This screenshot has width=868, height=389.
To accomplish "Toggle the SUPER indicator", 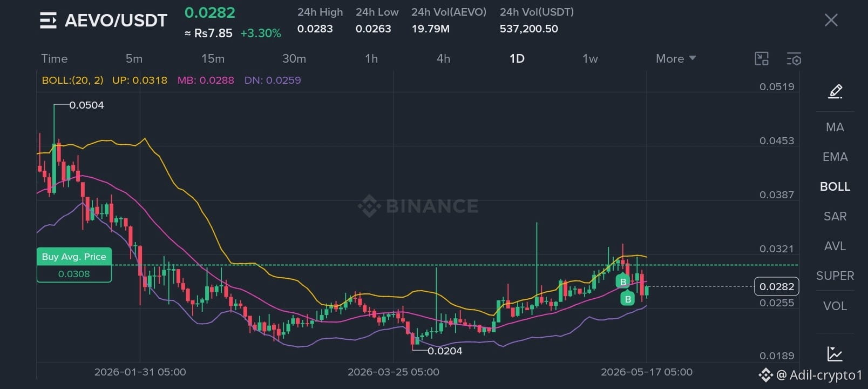I will coord(835,276).
